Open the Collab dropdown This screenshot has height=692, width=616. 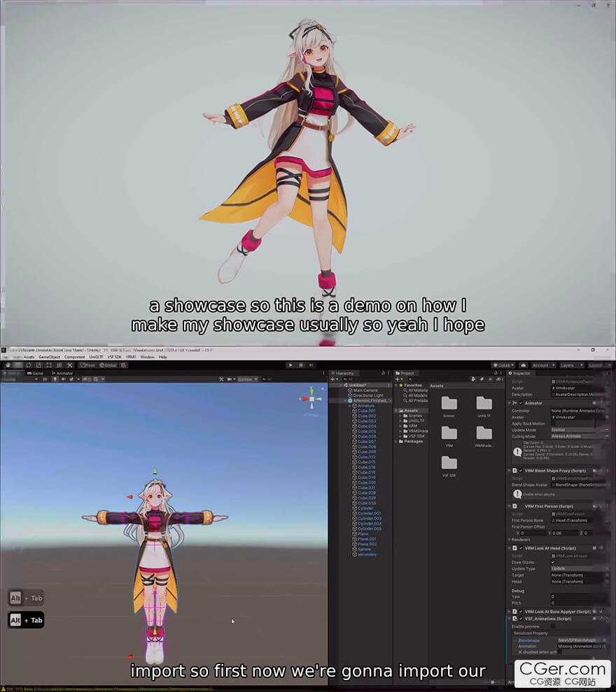503,365
